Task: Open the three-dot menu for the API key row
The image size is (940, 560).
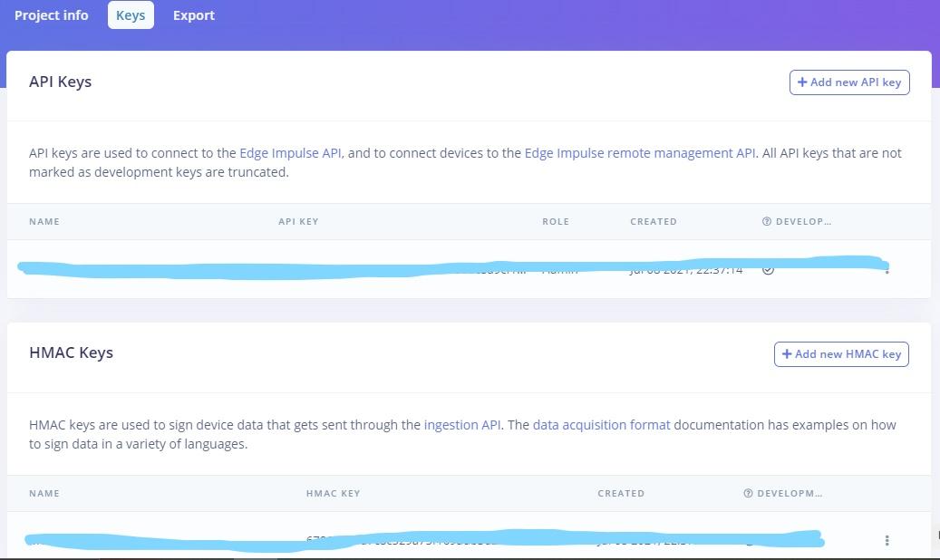Action: click(887, 269)
